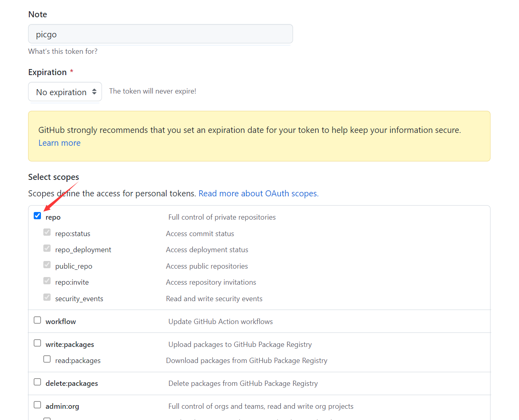Toggle the repo:status checkbox
This screenshot has width=519, height=420.
(x=47, y=232)
